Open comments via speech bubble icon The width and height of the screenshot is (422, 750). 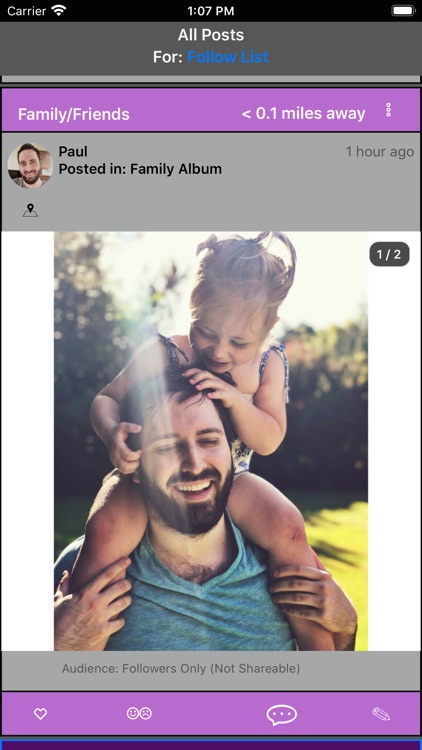281,715
